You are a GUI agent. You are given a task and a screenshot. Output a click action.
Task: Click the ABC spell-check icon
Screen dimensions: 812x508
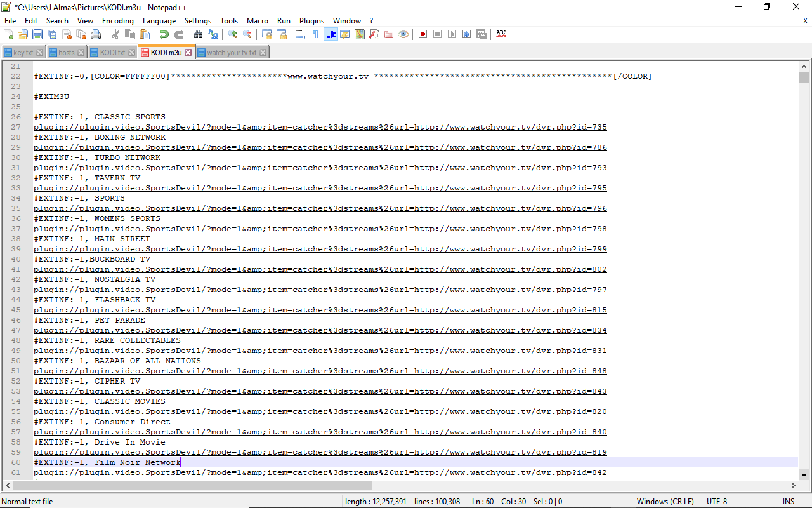point(501,34)
